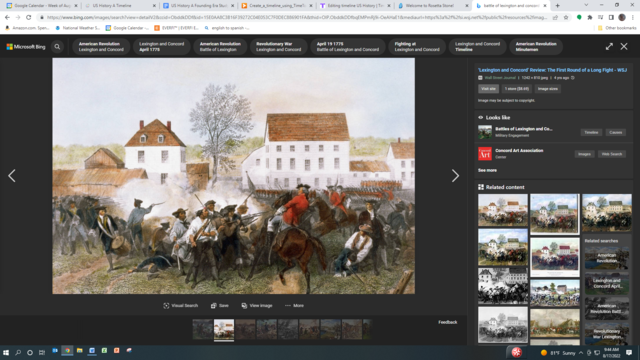Click the browser back arrow
Screen dimensions: 640x360
(7, 18)
